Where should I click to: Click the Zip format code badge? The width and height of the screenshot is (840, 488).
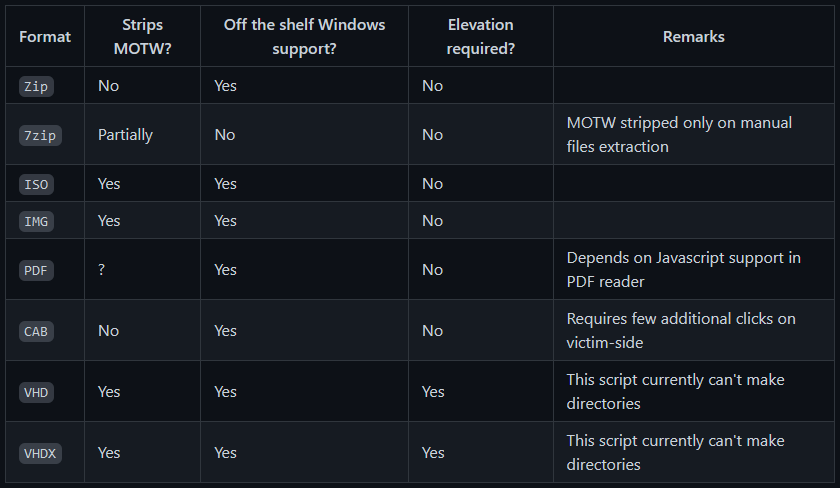(x=36, y=86)
